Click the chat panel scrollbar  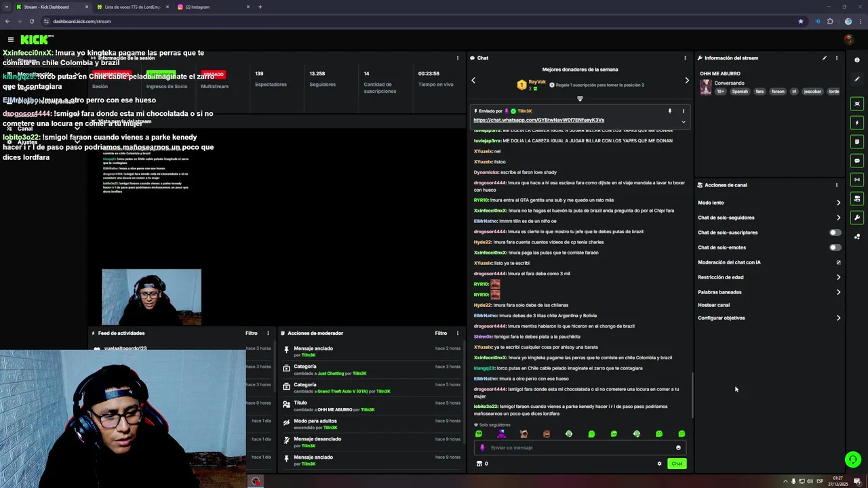tap(692, 395)
